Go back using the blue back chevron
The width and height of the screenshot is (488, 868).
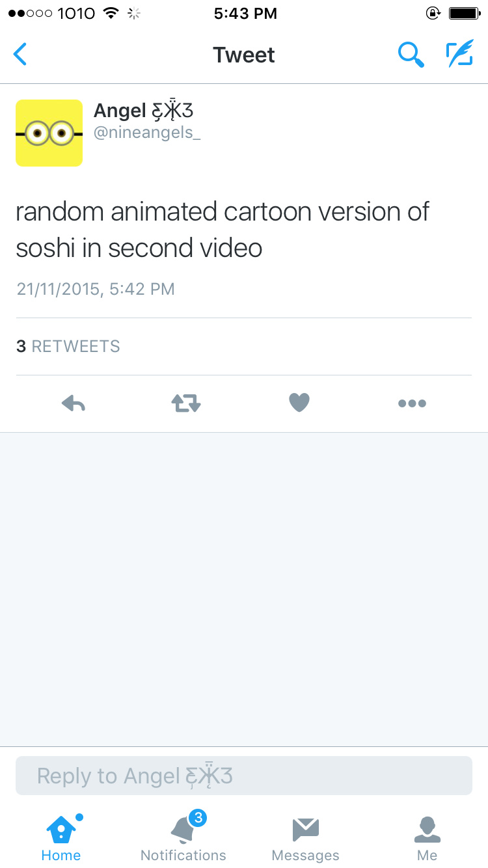[x=20, y=55]
